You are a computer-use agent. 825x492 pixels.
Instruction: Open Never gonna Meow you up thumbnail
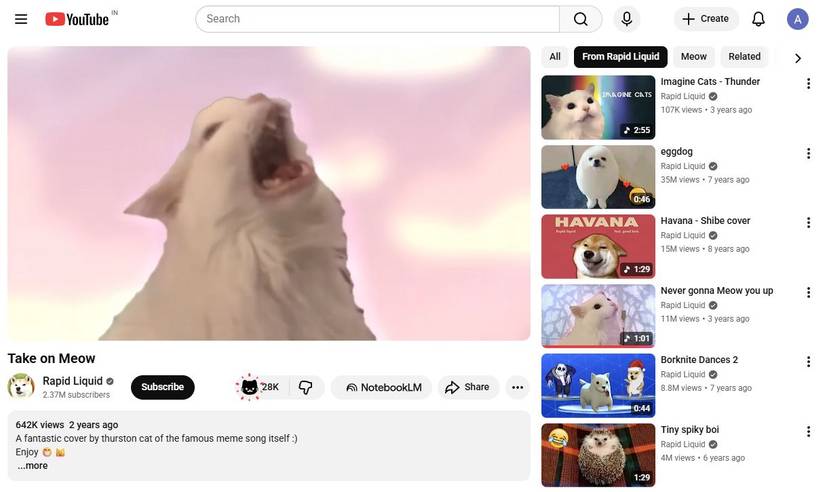[x=598, y=316]
